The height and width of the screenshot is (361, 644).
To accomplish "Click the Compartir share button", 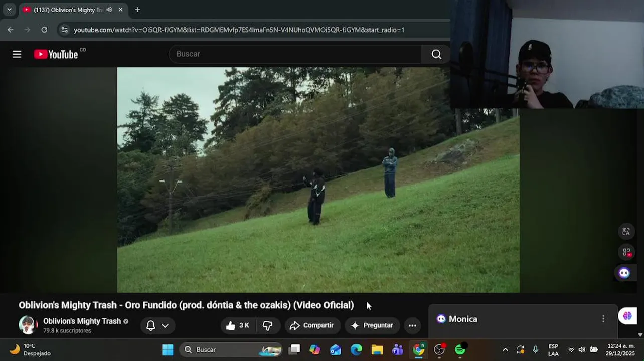I will pyautogui.click(x=312, y=326).
